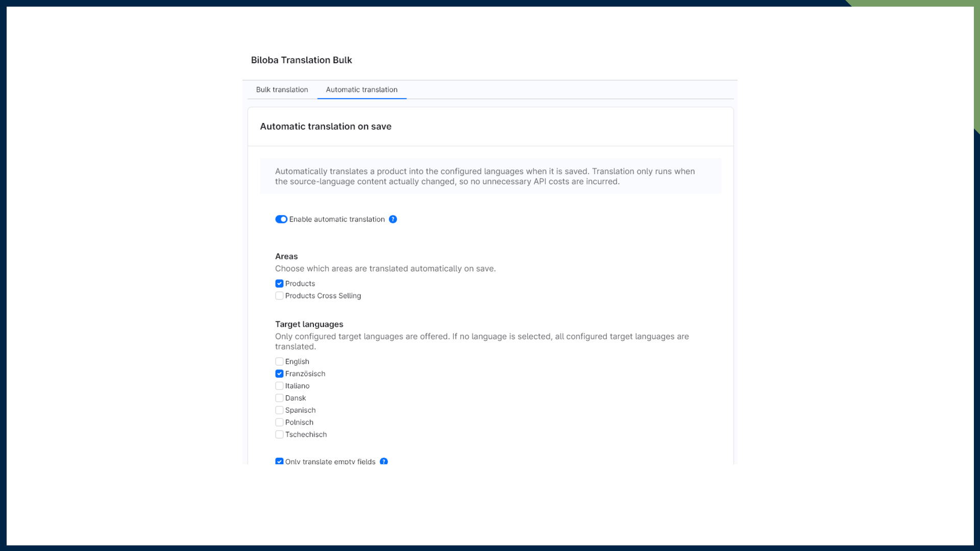
Task: Uncheck Only translate empty fields
Action: [279, 461]
